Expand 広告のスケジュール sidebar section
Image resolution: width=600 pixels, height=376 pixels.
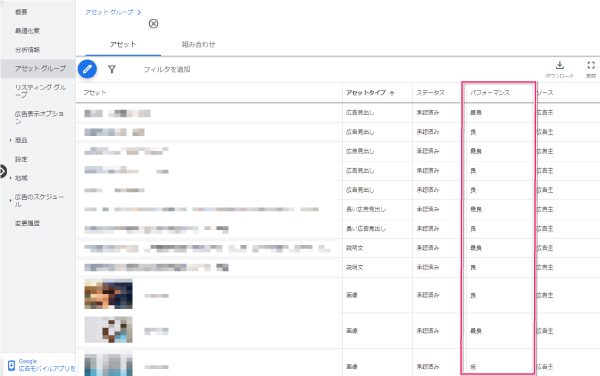[10, 200]
